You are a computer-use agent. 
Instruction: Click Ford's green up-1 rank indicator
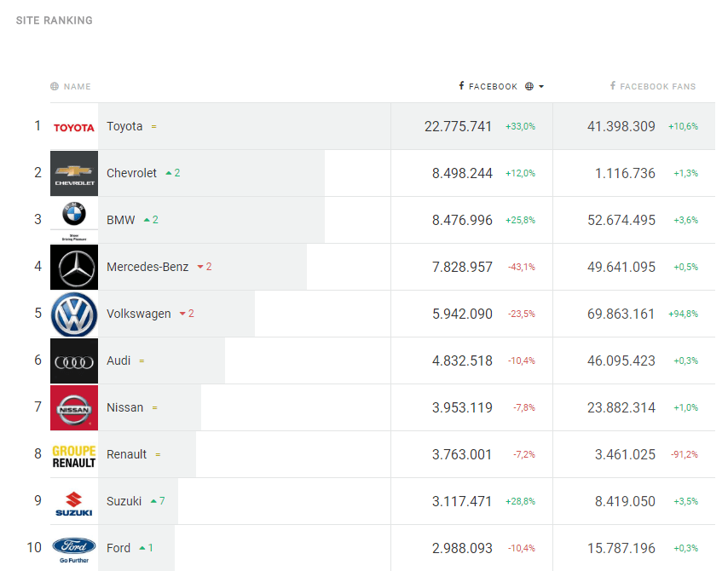click(x=147, y=548)
